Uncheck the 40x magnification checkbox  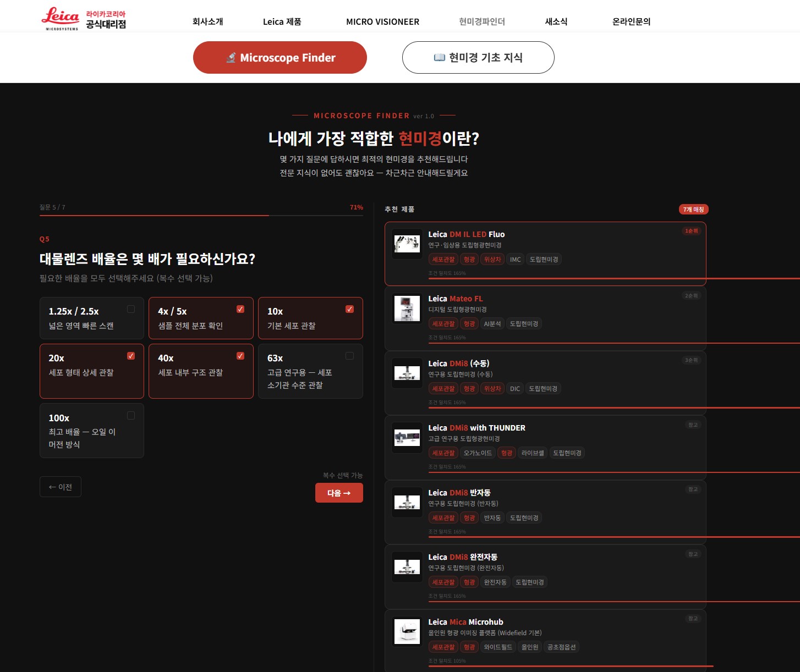point(240,356)
